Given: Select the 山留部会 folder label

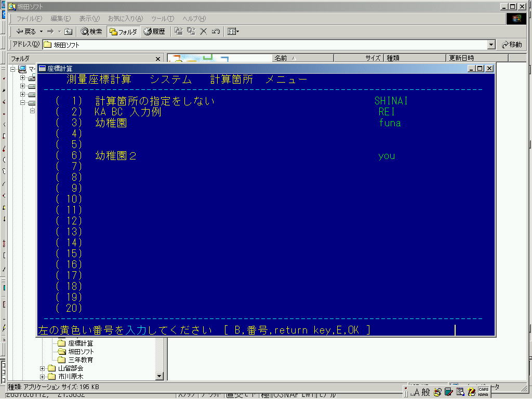Looking at the screenshot, I should tap(71, 368).
